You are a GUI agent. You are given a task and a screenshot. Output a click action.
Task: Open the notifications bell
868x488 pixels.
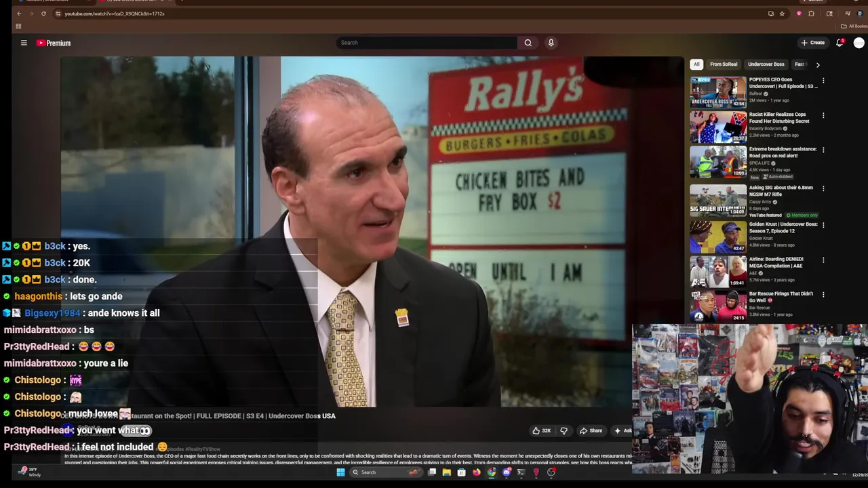[x=840, y=43]
